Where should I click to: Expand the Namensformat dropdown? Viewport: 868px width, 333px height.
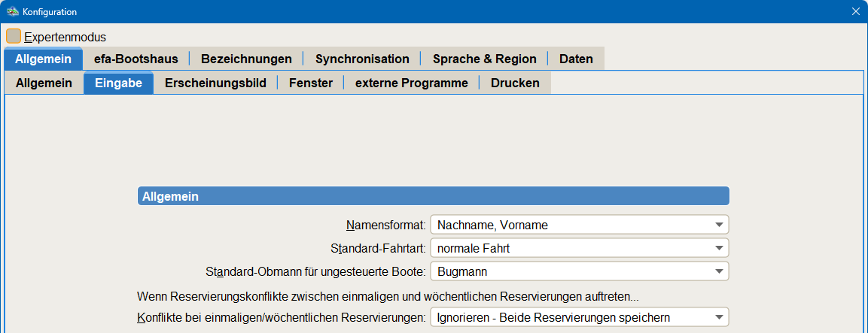(579, 225)
